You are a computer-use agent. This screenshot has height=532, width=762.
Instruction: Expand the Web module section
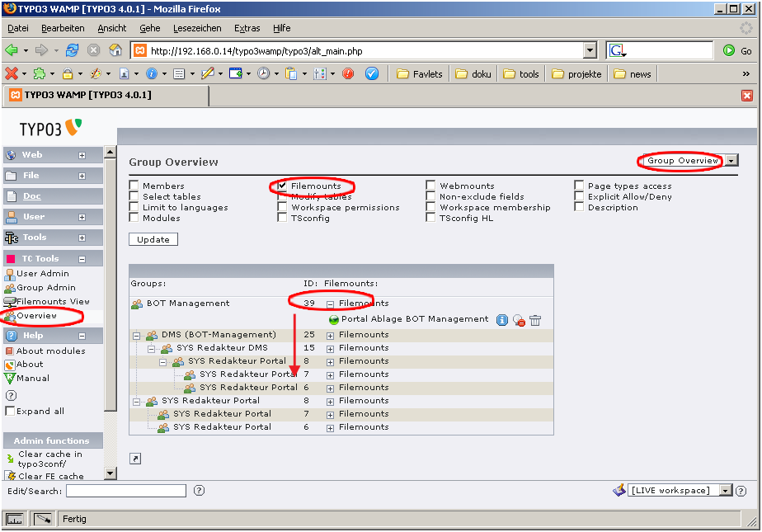coord(82,155)
